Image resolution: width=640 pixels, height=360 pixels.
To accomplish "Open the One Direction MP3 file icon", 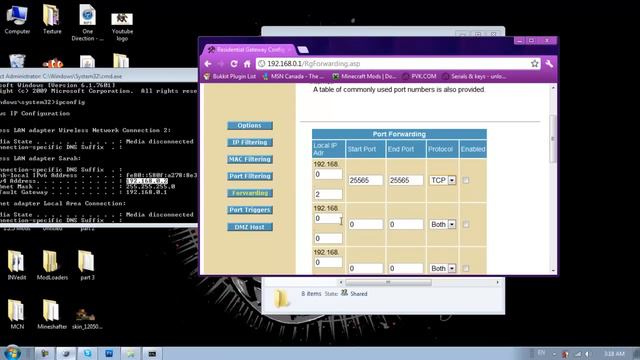I will point(87,23).
